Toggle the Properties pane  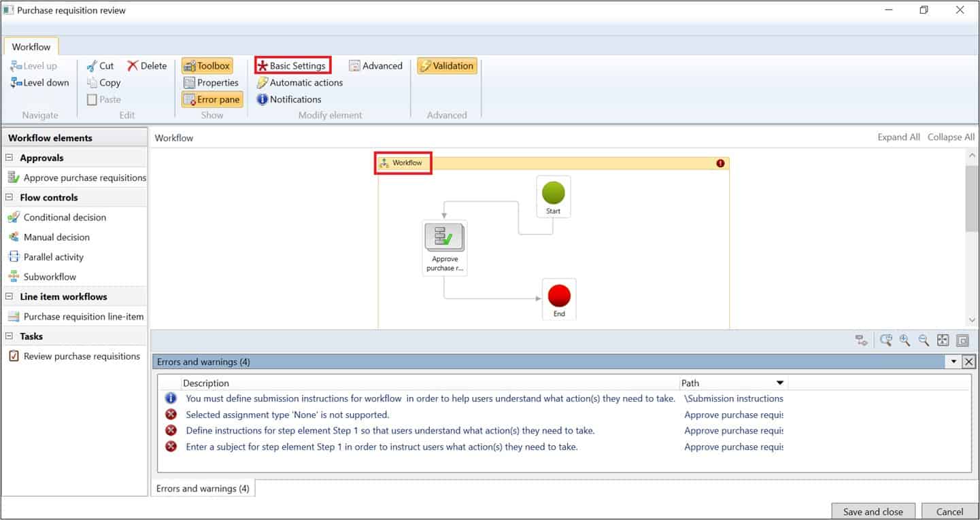[x=212, y=82]
